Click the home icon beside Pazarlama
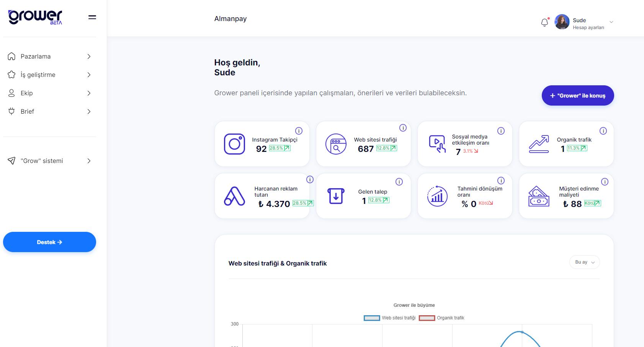The height and width of the screenshot is (347, 644). pyautogui.click(x=11, y=56)
